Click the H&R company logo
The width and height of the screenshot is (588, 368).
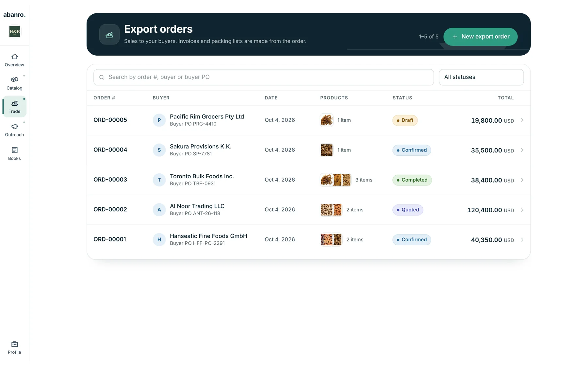(14, 32)
